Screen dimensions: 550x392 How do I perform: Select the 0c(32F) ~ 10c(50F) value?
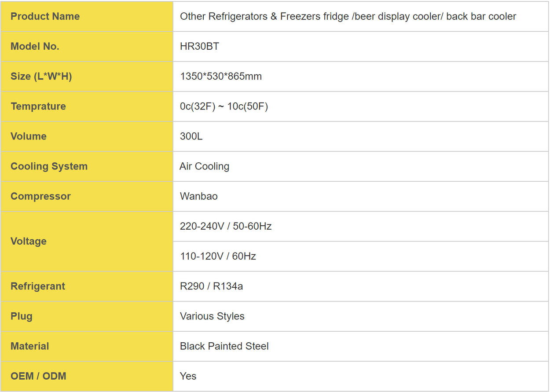point(224,106)
